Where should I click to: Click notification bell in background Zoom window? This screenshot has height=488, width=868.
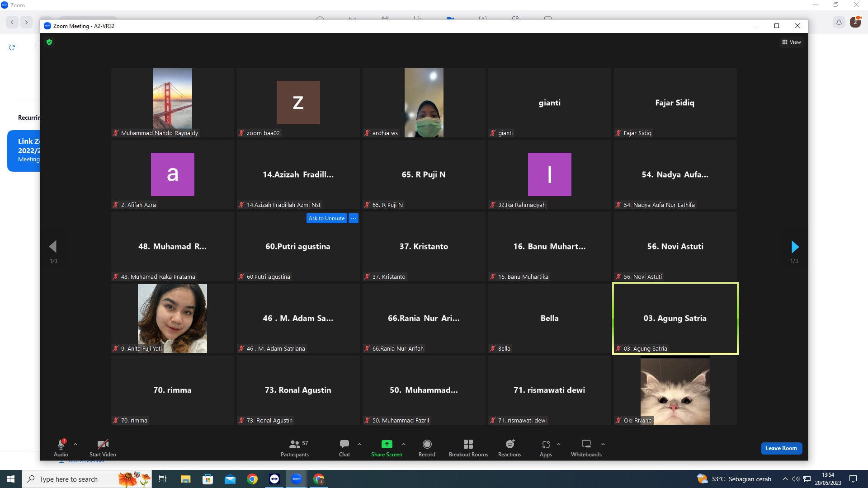[x=839, y=22]
